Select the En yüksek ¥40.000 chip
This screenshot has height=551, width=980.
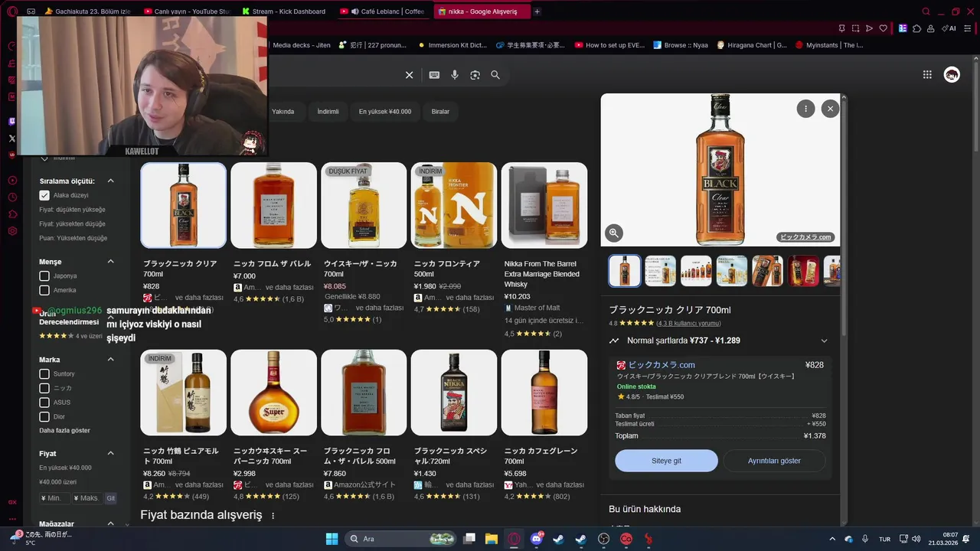pos(385,112)
